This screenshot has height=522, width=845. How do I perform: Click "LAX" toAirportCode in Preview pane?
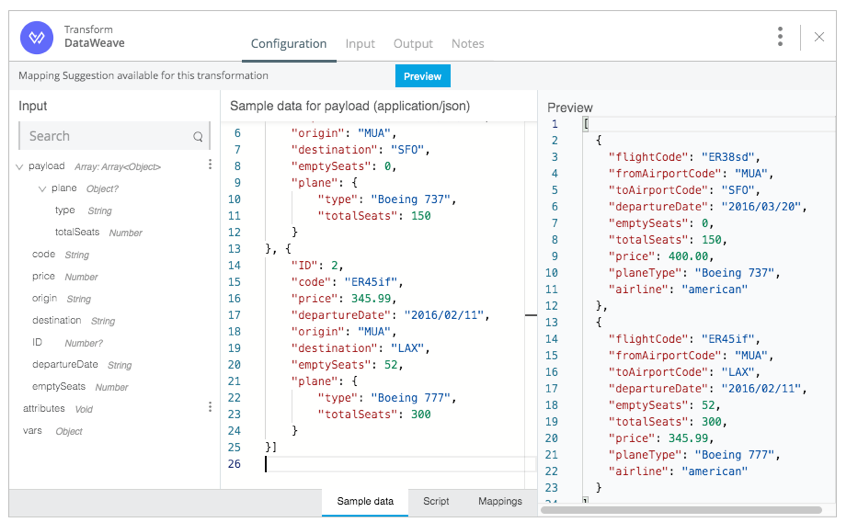click(x=737, y=372)
